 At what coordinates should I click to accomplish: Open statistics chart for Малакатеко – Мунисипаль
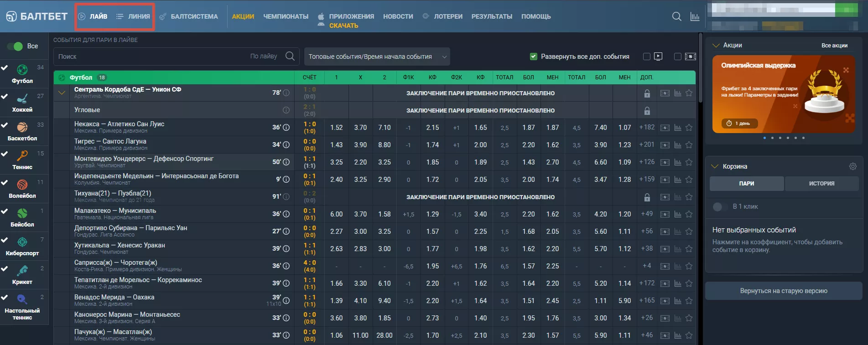point(677,214)
